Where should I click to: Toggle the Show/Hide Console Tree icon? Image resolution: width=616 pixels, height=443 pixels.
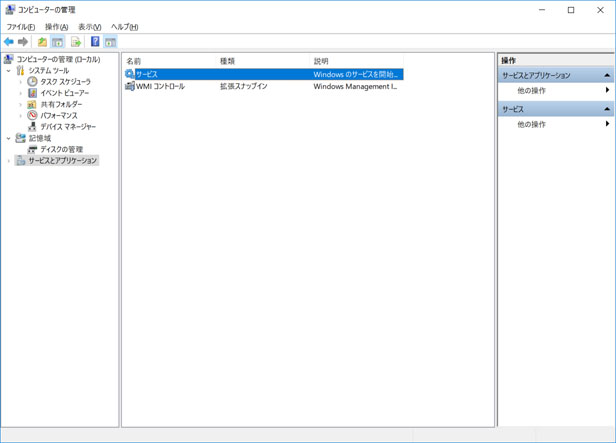pyautogui.click(x=58, y=42)
